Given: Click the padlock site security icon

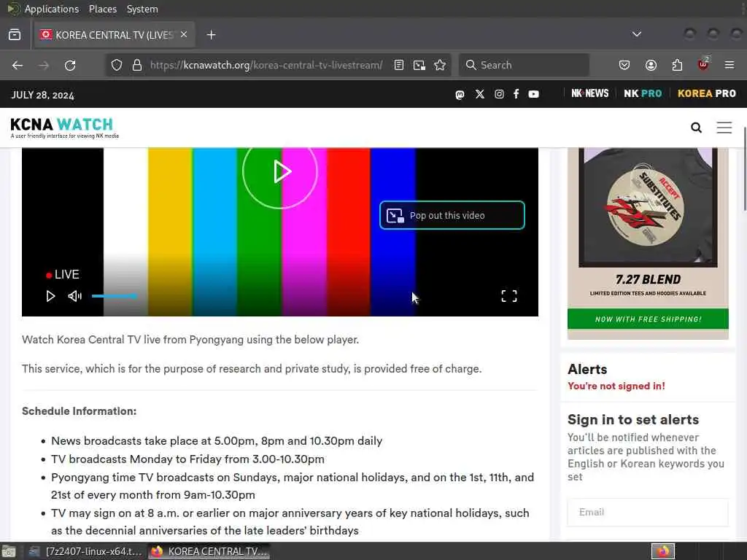Looking at the screenshot, I should point(137,65).
